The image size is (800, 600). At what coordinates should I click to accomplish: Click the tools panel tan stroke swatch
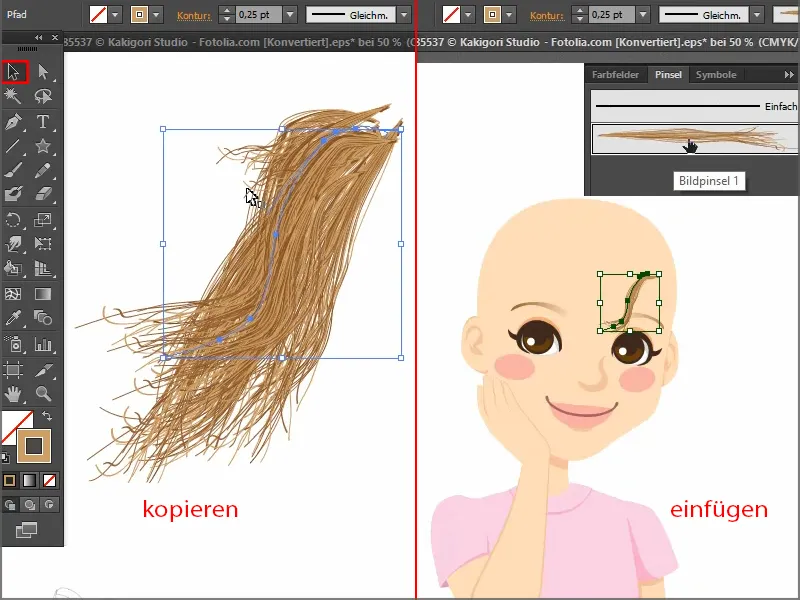pyautogui.click(x=34, y=445)
